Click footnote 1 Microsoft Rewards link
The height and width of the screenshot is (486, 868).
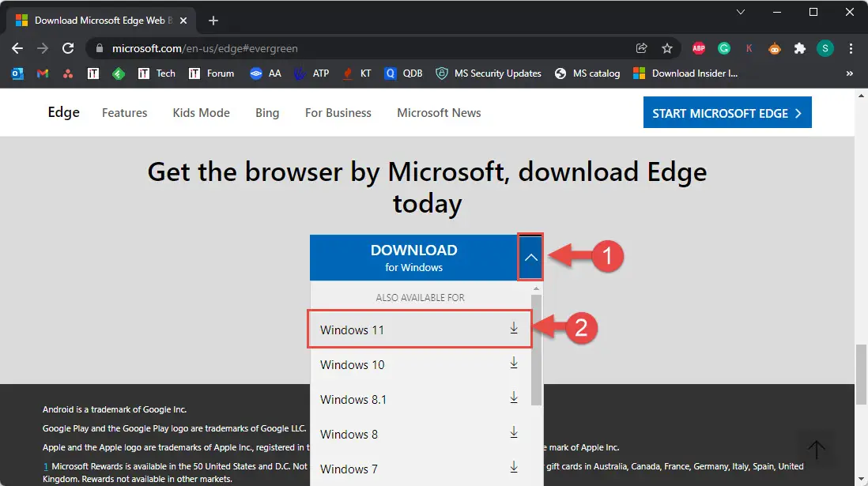(x=45, y=466)
